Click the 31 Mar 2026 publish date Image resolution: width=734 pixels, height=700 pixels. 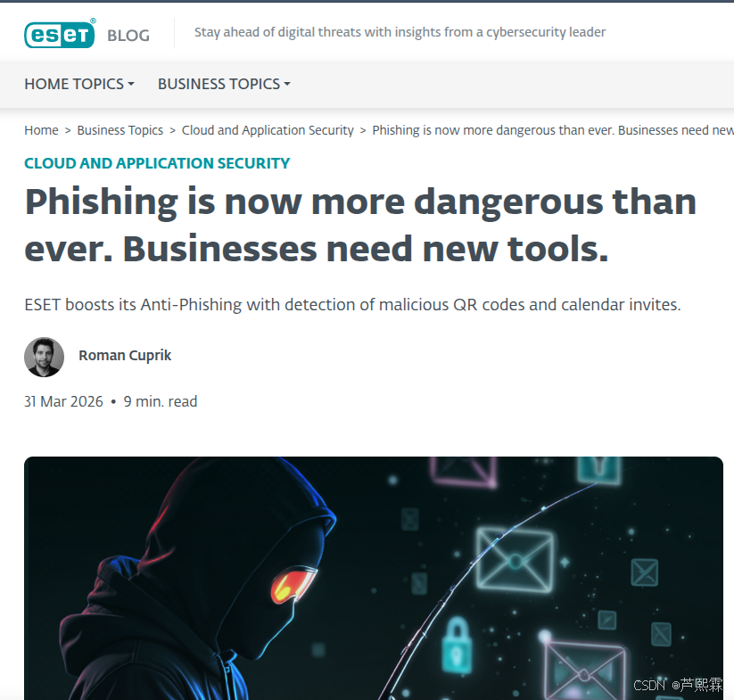pyautogui.click(x=63, y=401)
